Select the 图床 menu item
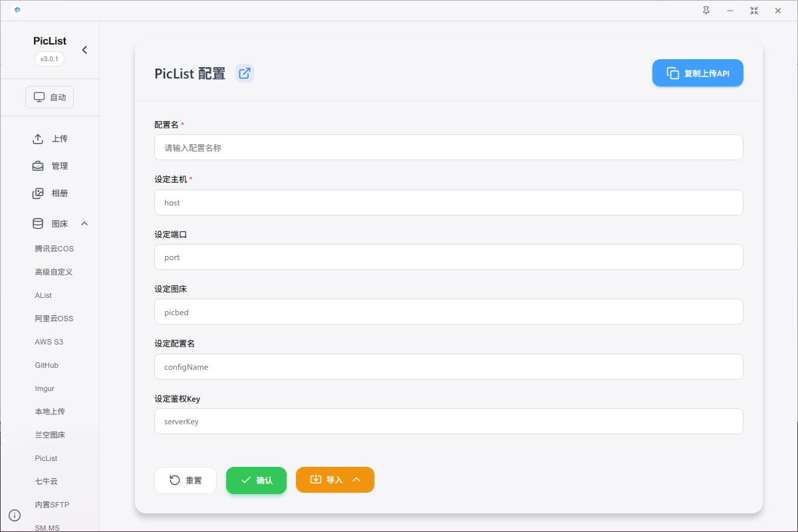The image size is (798, 532). (x=50, y=223)
